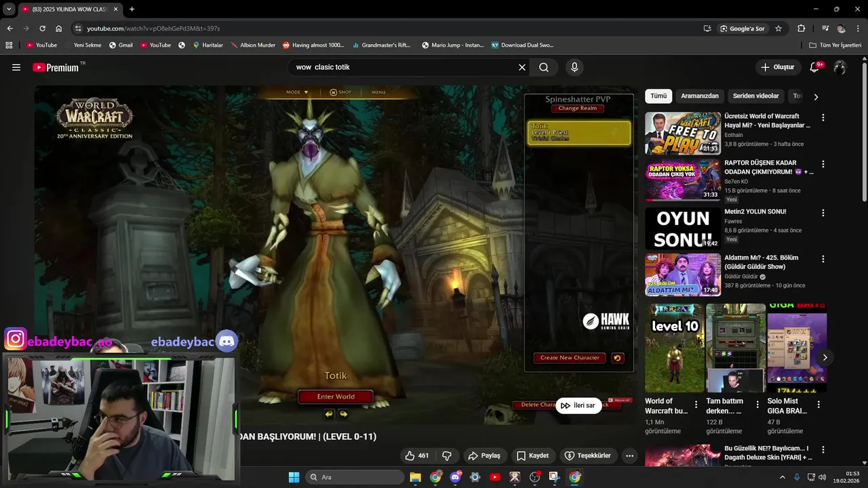
Task: Open Discord from the taskbar
Action: pos(455,477)
